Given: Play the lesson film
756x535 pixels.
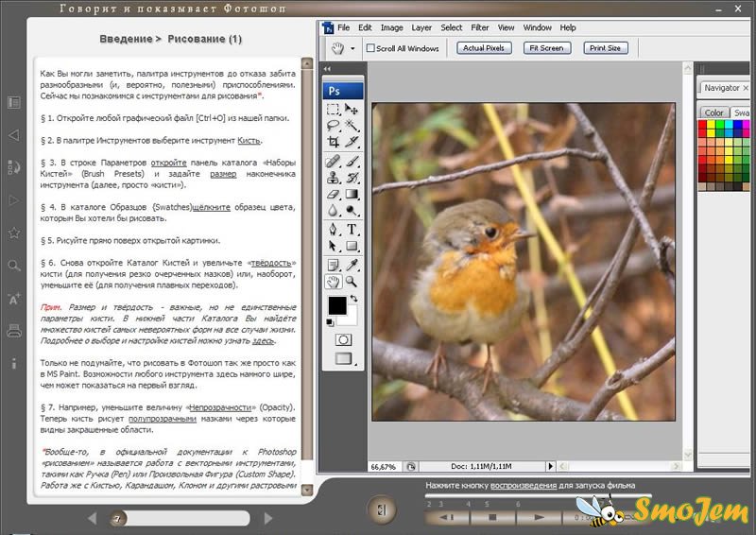Looking at the screenshot, I should click(539, 517).
